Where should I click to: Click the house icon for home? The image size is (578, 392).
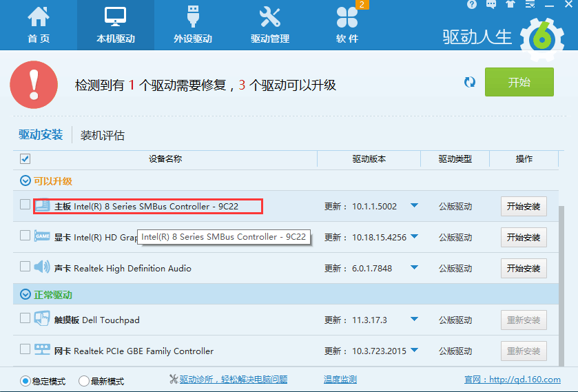39,17
